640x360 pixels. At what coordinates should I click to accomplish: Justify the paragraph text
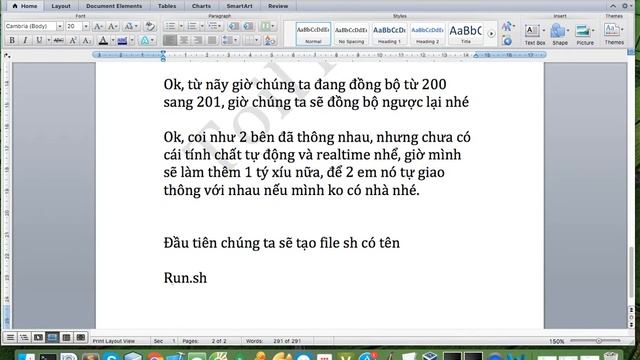(211, 40)
